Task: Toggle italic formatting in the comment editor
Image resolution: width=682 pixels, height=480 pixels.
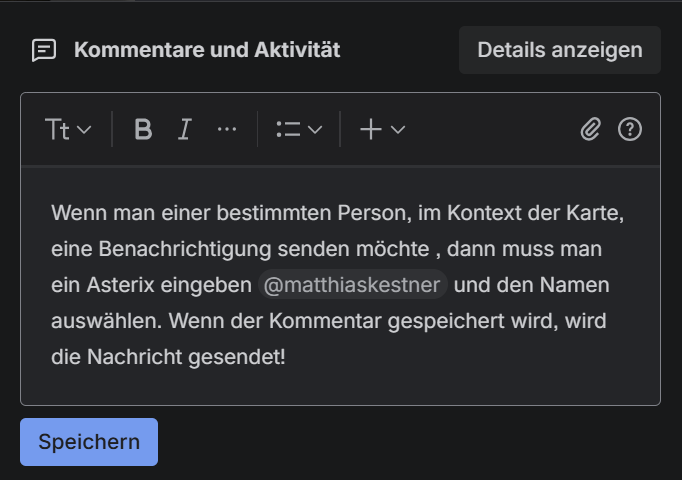Action: point(184,129)
